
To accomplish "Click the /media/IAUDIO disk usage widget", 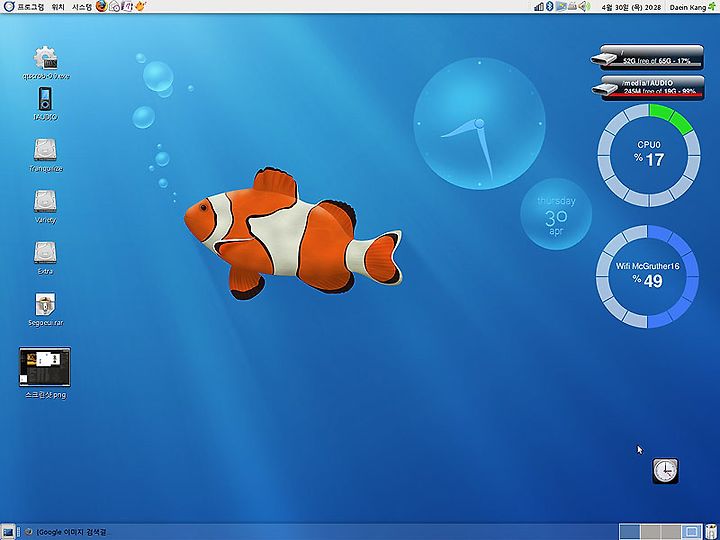I will pyautogui.click(x=647, y=87).
